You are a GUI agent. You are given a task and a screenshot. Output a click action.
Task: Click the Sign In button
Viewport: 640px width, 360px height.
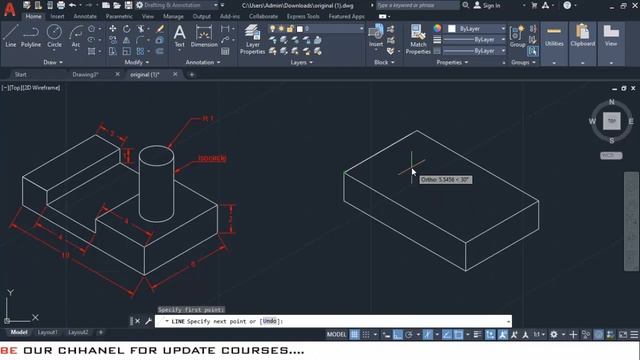[x=487, y=5]
